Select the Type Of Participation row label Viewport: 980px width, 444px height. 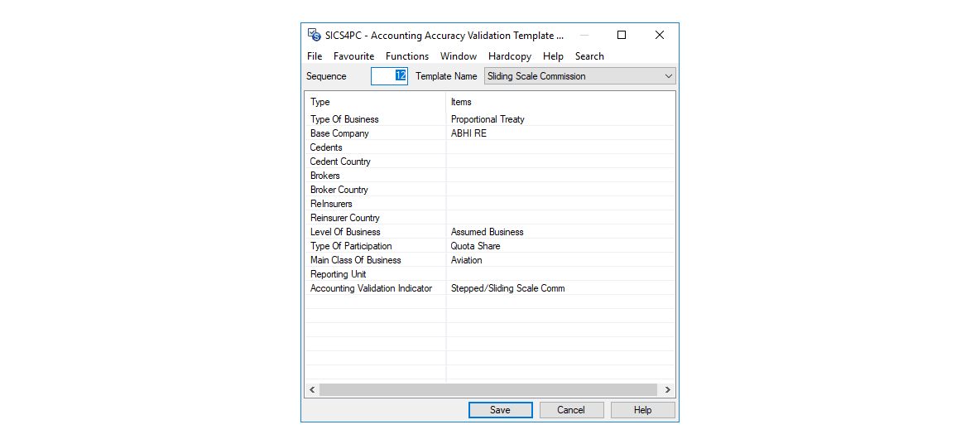pyautogui.click(x=351, y=246)
